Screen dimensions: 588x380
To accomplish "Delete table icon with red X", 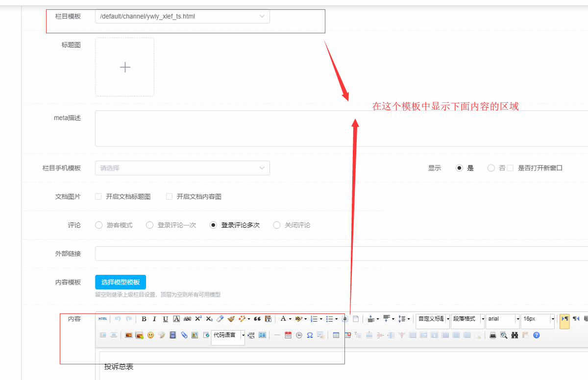I will [347, 335].
